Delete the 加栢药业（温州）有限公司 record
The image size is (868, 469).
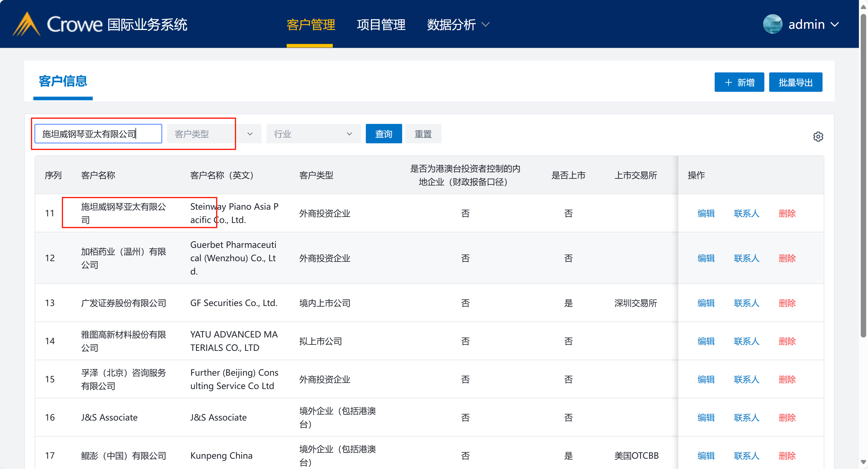click(786, 258)
